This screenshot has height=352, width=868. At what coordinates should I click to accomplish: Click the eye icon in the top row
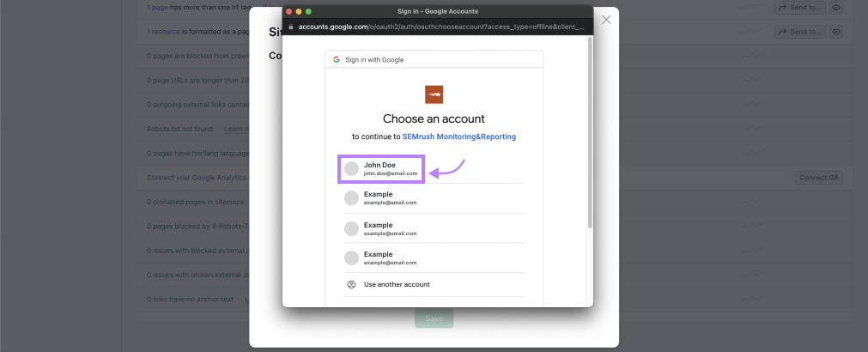pos(836,7)
